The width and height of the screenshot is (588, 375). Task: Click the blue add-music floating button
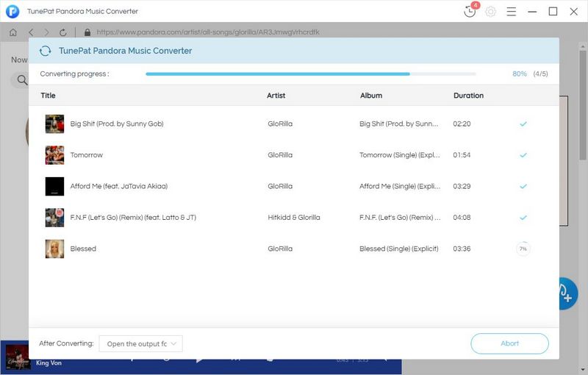coord(567,293)
